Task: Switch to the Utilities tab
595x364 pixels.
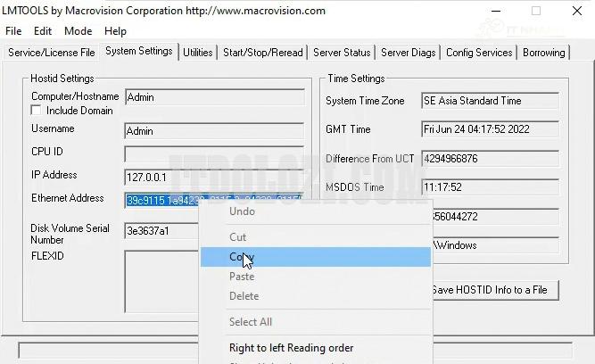Action: click(x=198, y=53)
